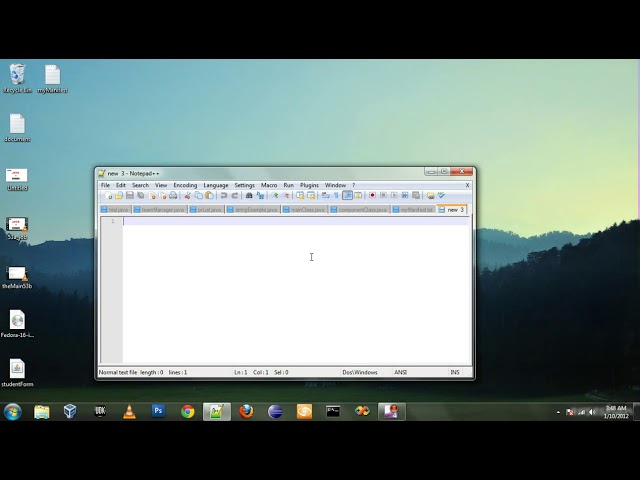
Task: Open the Plugins menu
Action: (x=309, y=185)
